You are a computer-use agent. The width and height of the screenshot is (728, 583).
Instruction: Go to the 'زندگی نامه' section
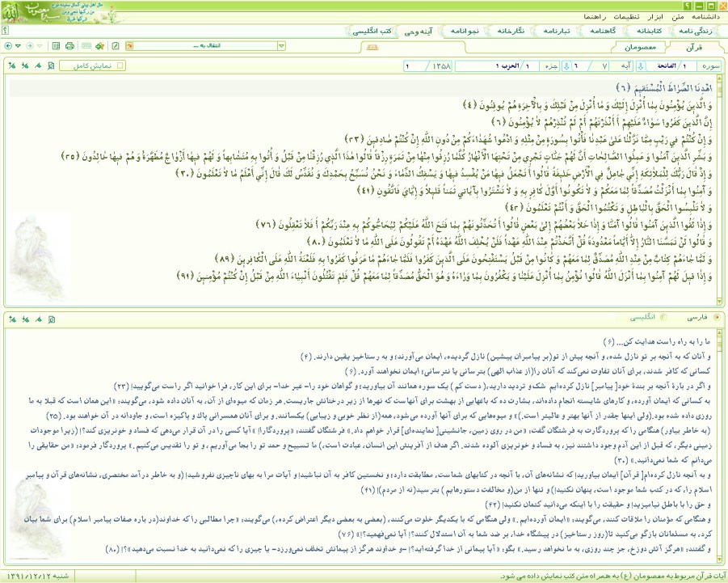pos(695,31)
